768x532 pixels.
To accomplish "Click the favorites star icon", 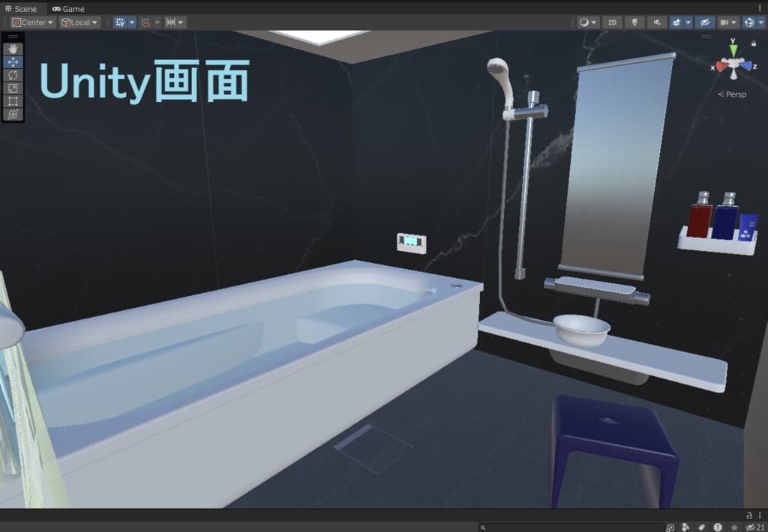I will 733,527.
